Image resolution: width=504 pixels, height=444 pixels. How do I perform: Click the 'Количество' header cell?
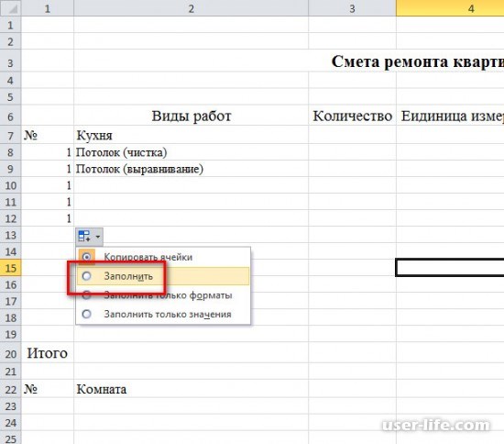point(352,116)
